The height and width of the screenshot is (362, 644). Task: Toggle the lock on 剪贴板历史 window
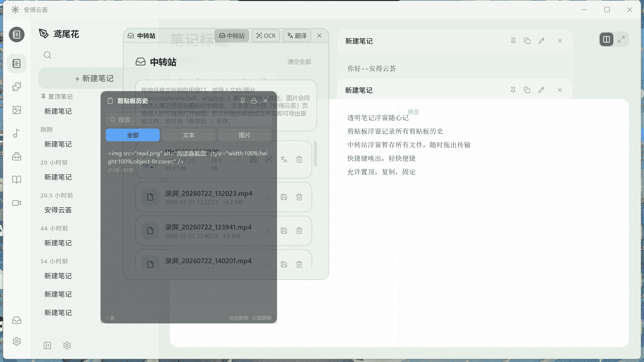[x=254, y=101]
